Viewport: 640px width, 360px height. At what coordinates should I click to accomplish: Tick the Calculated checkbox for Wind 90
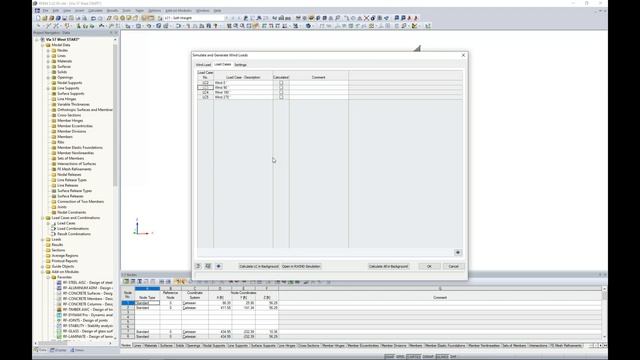pyautogui.click(x=281, y=88)
